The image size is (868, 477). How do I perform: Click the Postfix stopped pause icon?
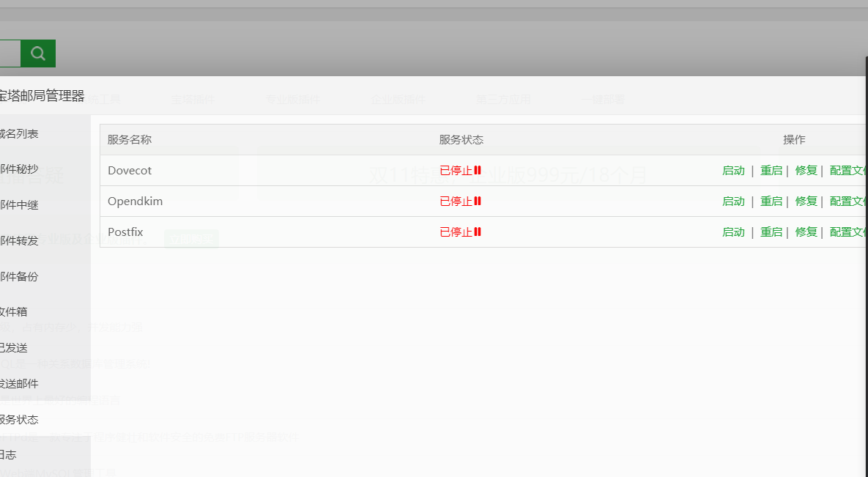[478, 232]
